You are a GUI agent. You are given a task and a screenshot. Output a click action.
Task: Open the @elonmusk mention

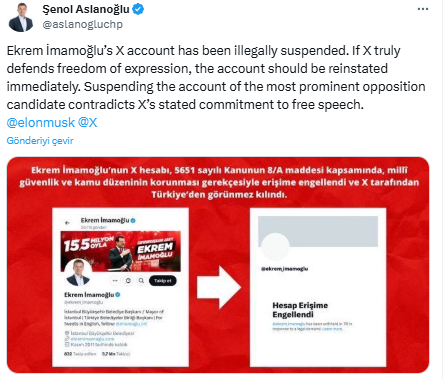click(x=41, y=123)
